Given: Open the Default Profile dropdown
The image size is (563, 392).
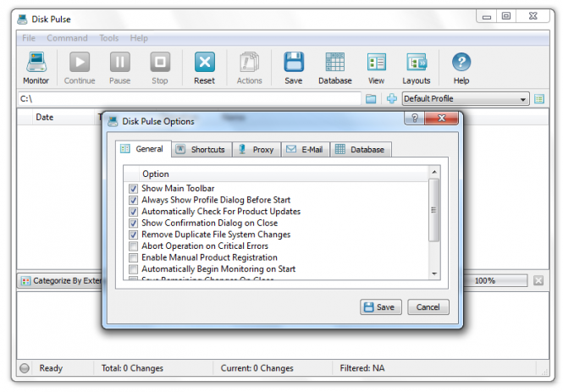Looking at the screenshot, I should [x=466, y=99].
